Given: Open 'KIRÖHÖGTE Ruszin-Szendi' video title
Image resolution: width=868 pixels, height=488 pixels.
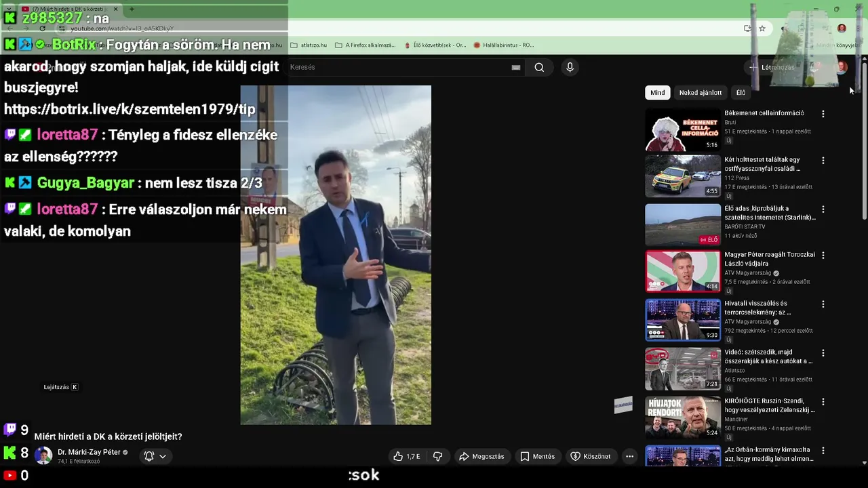Looking at the screenshot, I should point(770,405).
